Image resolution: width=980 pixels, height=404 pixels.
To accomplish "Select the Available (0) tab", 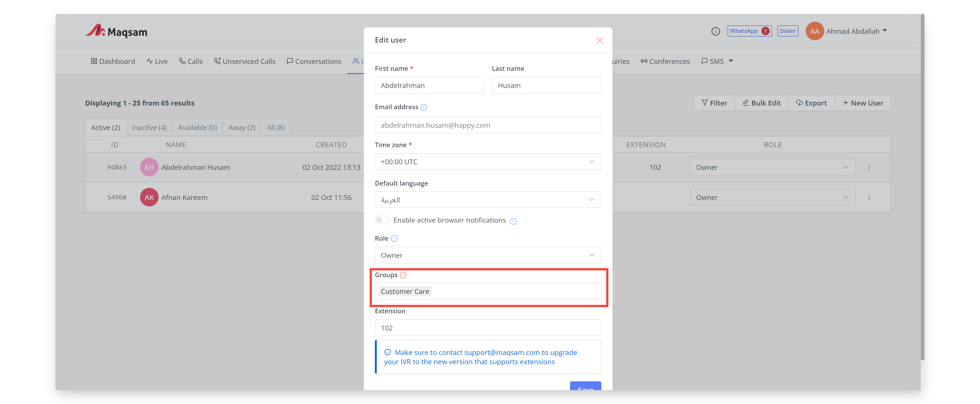I will [197, 127].
